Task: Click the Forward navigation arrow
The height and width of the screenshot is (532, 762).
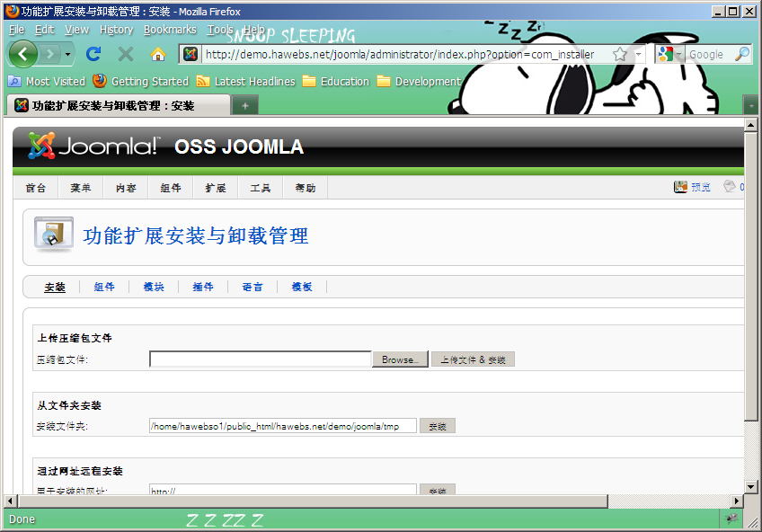Action: [x=49, y=54]
